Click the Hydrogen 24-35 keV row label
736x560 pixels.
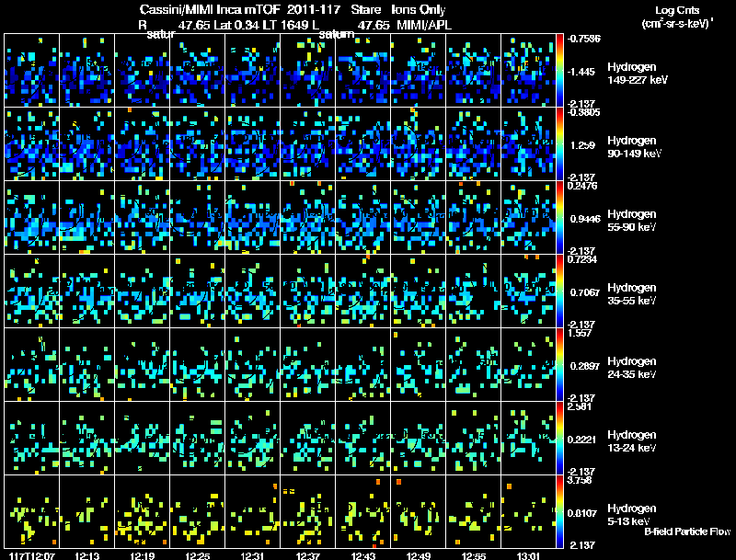[x=632, y=368]
